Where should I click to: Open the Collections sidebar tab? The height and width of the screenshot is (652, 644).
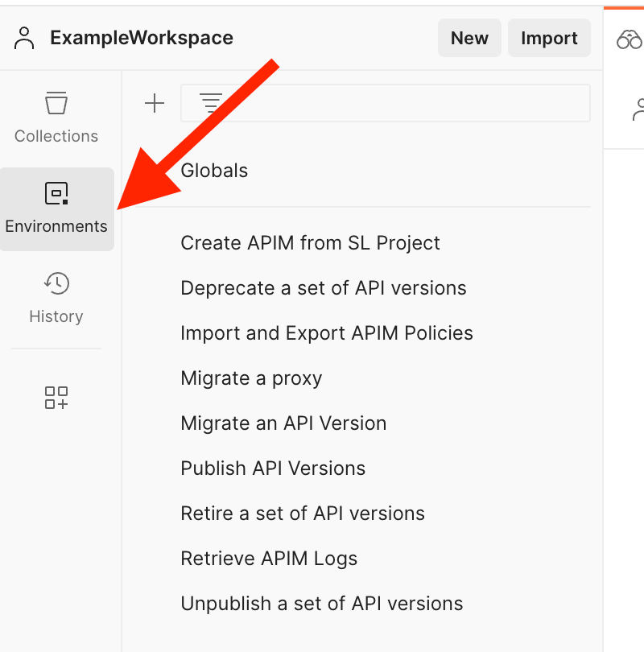(x=56, y=118)
